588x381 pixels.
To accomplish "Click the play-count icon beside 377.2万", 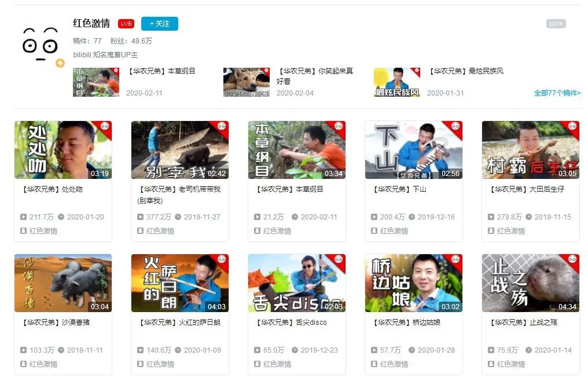I will click(x=140, y=217).
